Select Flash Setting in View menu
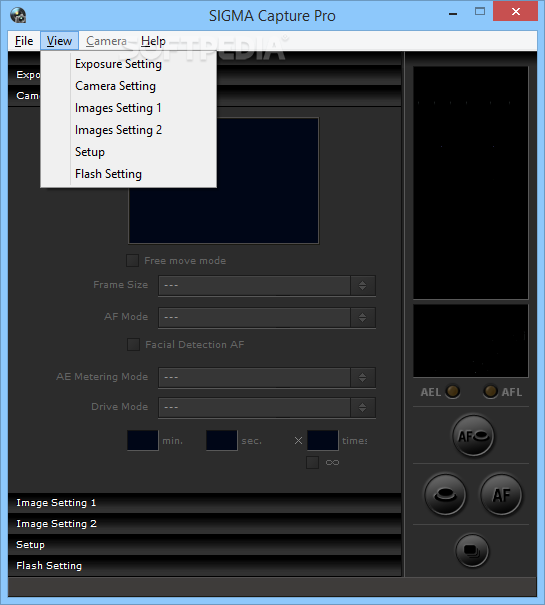The image size is (545, 605). click(129, 174)
